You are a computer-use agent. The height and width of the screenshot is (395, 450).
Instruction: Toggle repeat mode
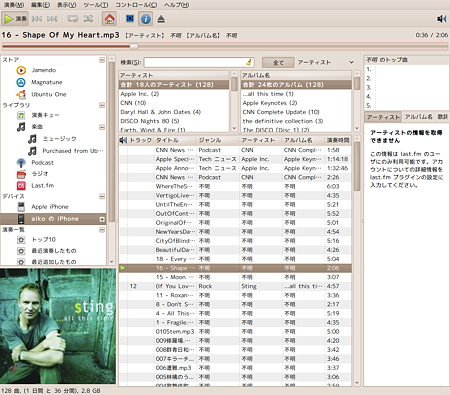(x=73, y=19)
